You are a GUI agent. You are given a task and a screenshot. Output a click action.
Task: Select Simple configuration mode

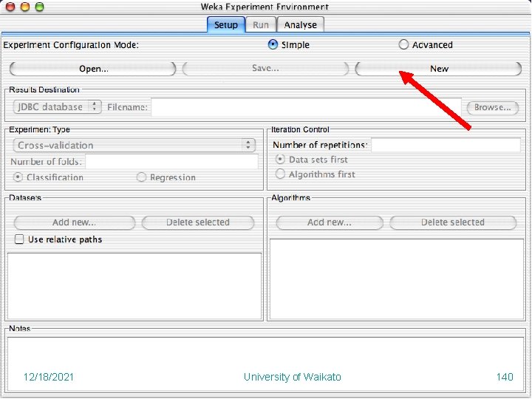273,44
